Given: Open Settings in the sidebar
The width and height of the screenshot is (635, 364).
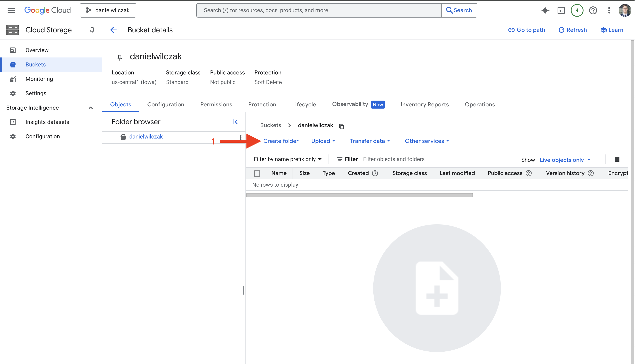Looking at the screenshot, I should [x=51, y=93].
